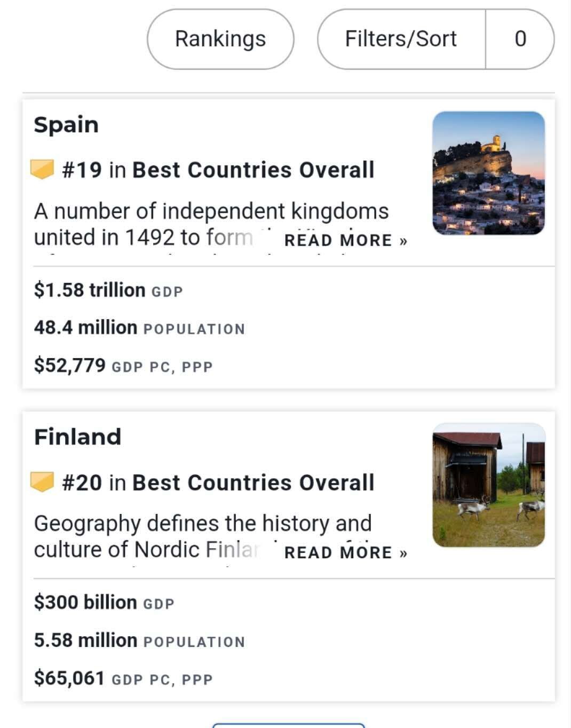
Task: Open the Finland country heading
Action: pyautogui.click(x=78, y=437)
